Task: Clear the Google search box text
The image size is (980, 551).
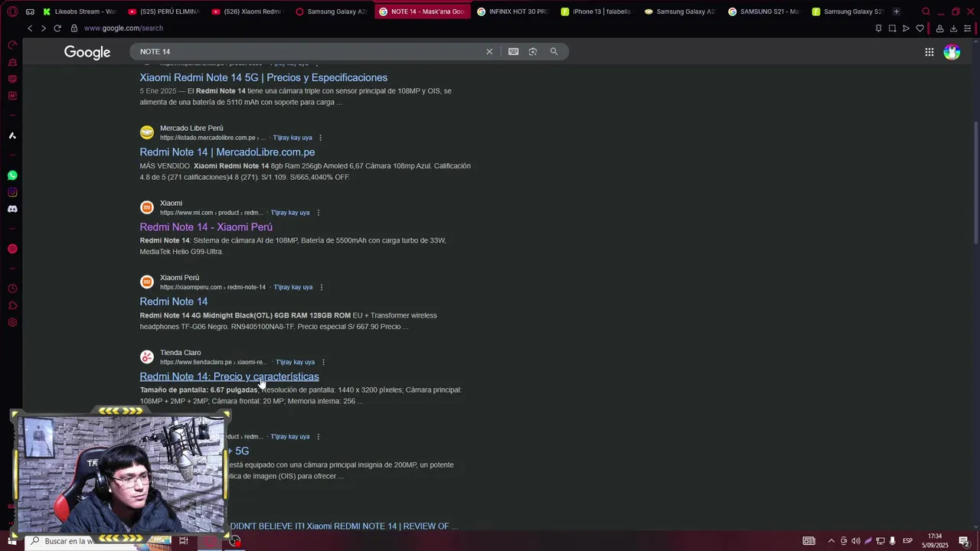Action: coord(489,51)
